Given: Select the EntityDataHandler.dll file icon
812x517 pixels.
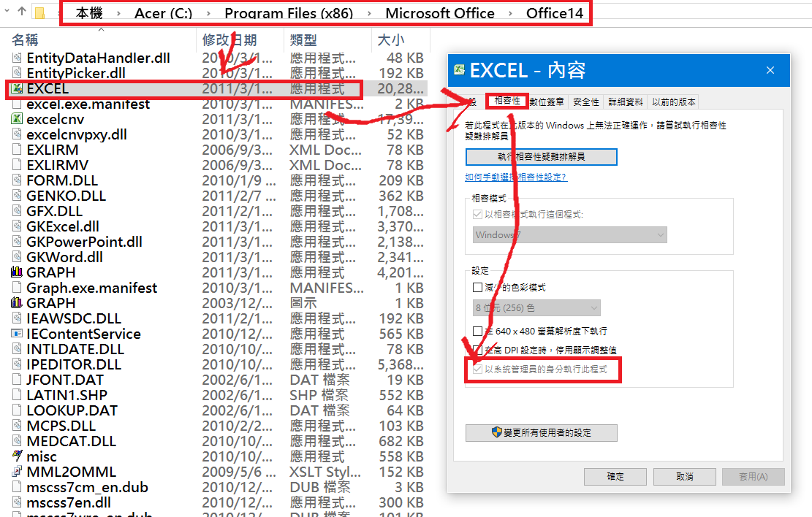Looking at the screenshot, I should (x=17, y=58).
